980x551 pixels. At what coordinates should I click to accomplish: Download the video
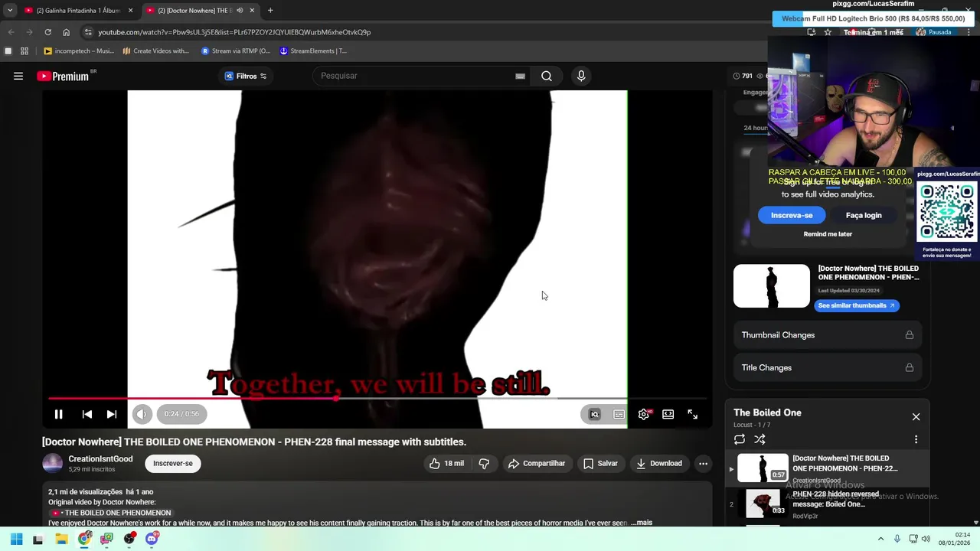click(x=659, y=463)
